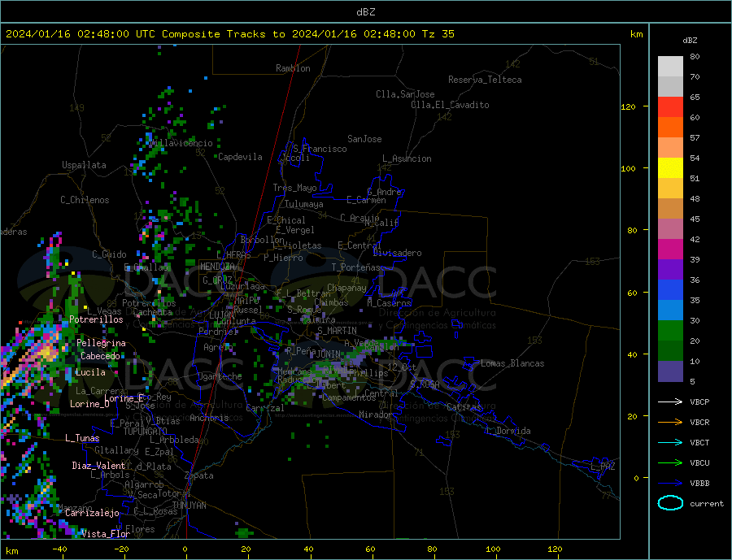Click the 'Capdevila' place label
This screenshot has width=732, height=560.
click(x=240, y=157)
